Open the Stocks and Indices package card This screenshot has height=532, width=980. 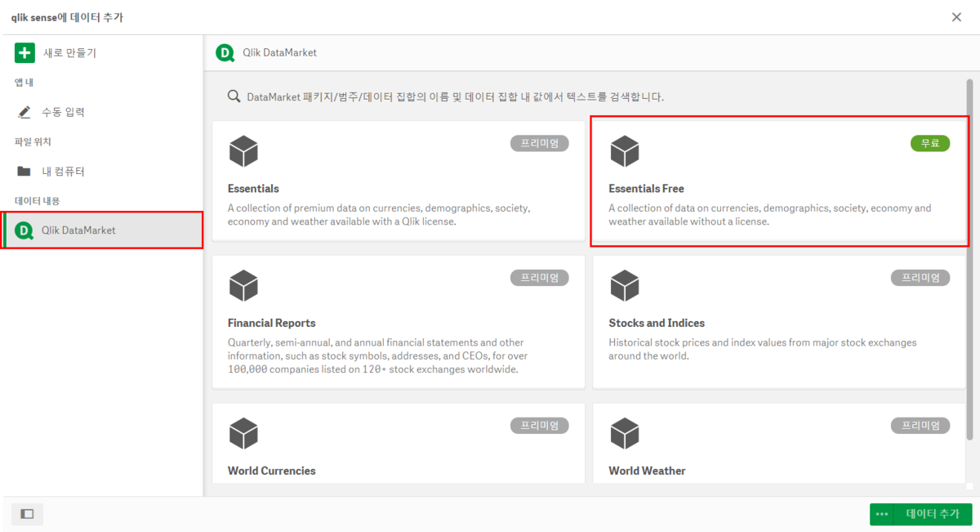pyautogui.click(x=779, y=323)
